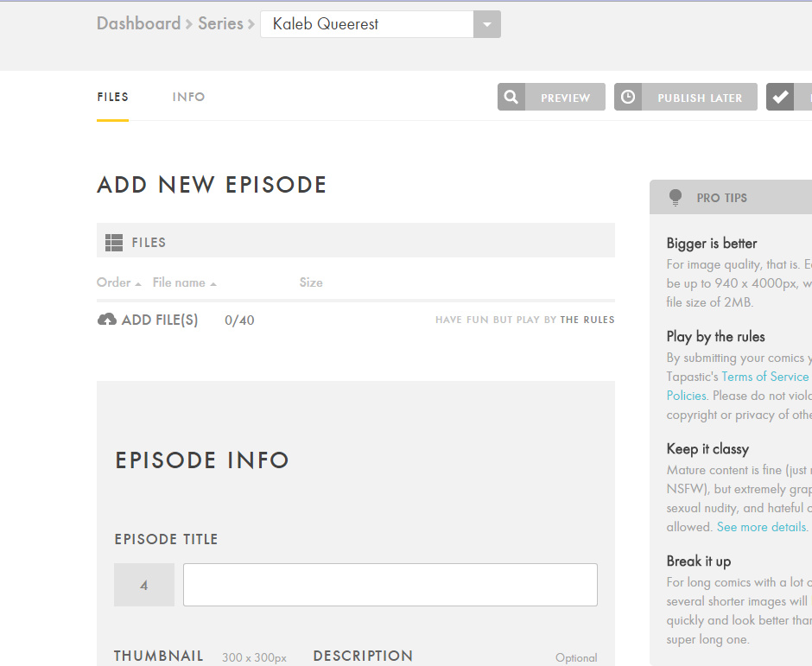This screenshot has width=812, height=666.
Task: Focus the Episode Title text field
Action: [390, 585]
